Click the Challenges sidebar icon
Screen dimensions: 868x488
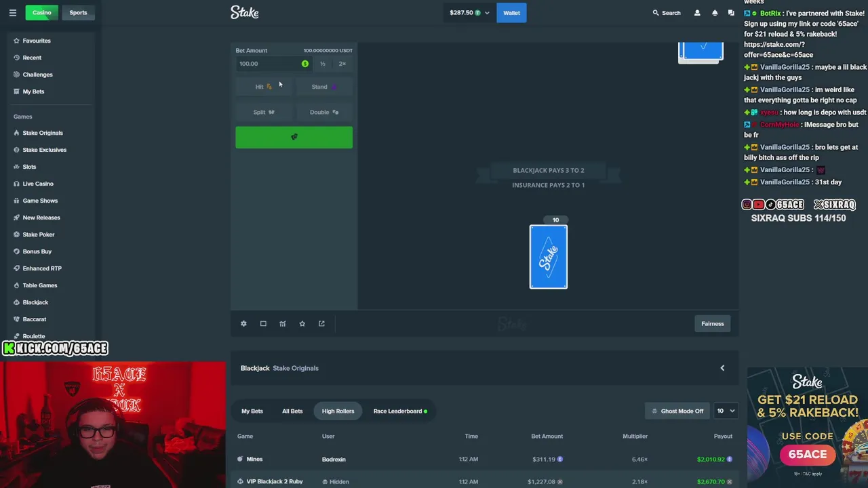click(16, 75)
